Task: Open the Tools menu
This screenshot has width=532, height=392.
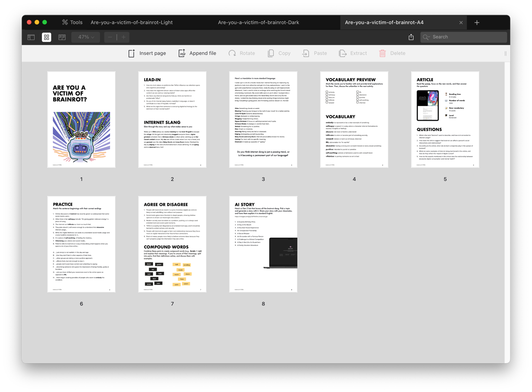Action: (x=72, y=22)
